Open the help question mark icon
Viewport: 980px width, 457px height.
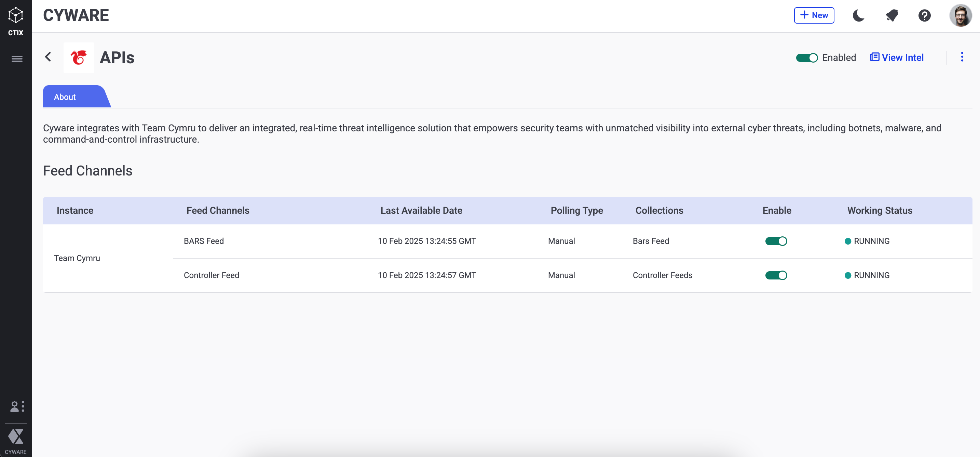(x=924, y=16)
